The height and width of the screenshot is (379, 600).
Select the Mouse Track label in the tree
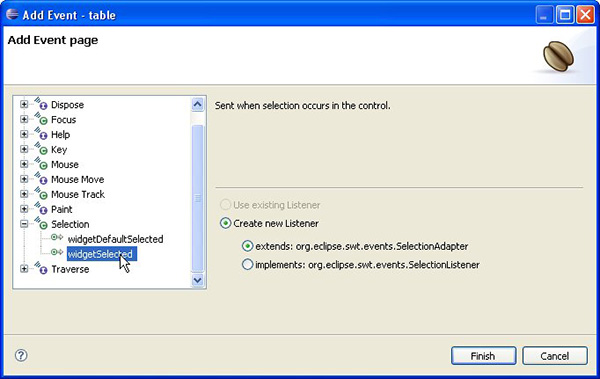pyautogui.click(x=78, y=194)
